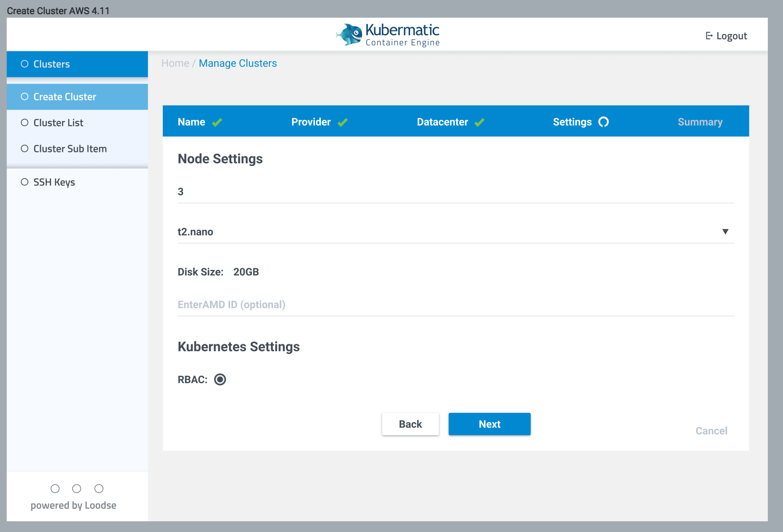Click the first dot above powered by Loodse
The height and width of the screenshot is (532, 783).
coord(55,489)
